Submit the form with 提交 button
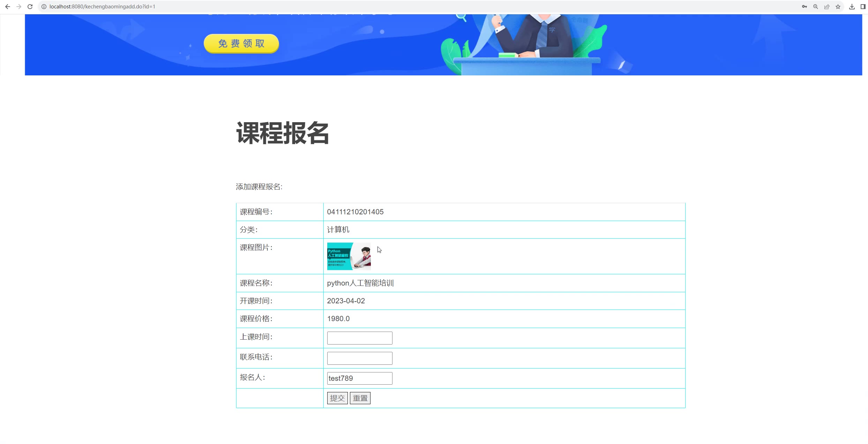Viewport: 868px width, 444px height. (x=337, y=398)
